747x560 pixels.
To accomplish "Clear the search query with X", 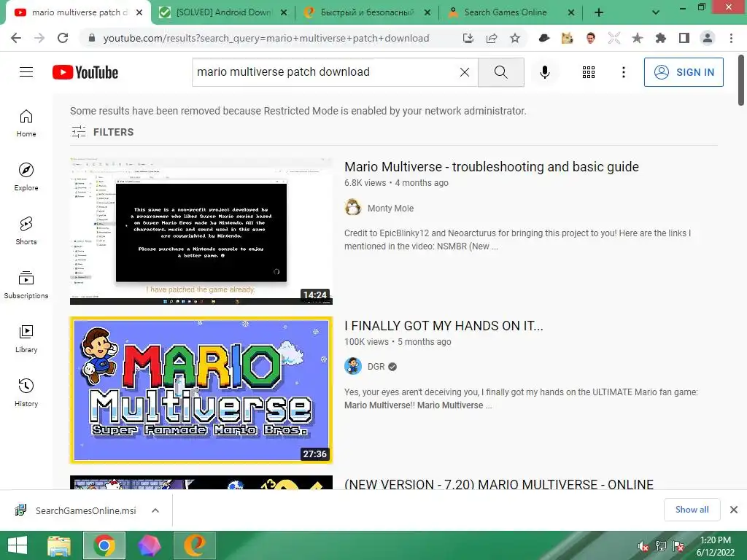I will point(465,72).
